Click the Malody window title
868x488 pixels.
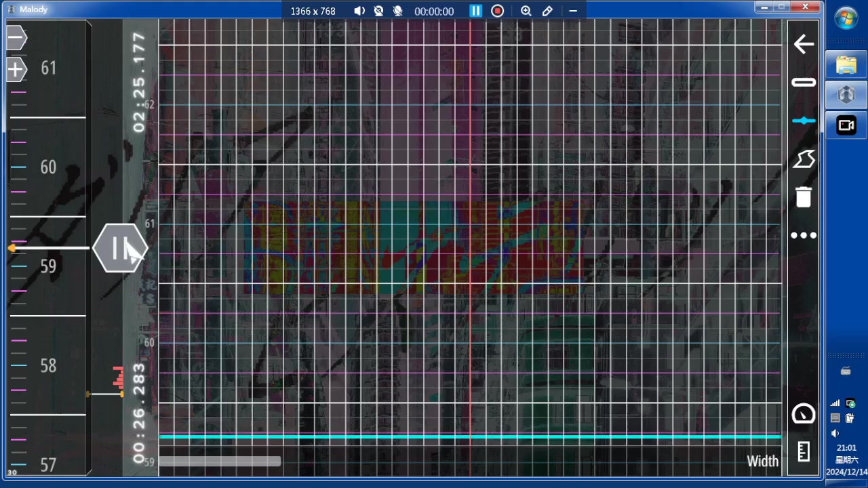coord(33,9)
